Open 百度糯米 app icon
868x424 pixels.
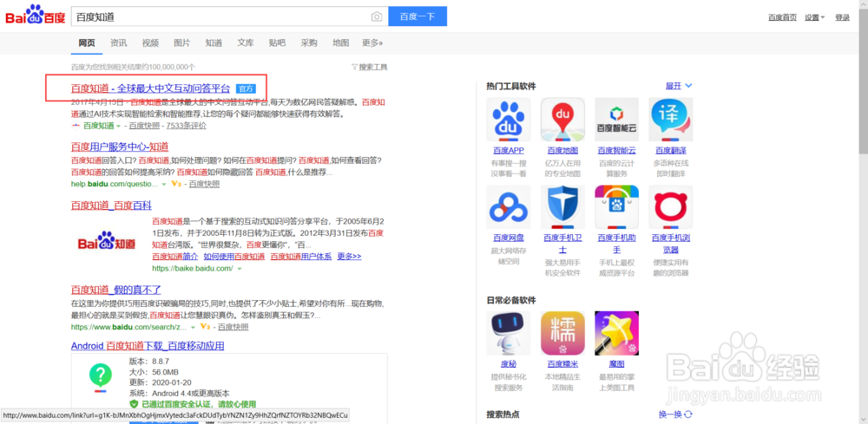pyautogui.click(x=562, y=333)
